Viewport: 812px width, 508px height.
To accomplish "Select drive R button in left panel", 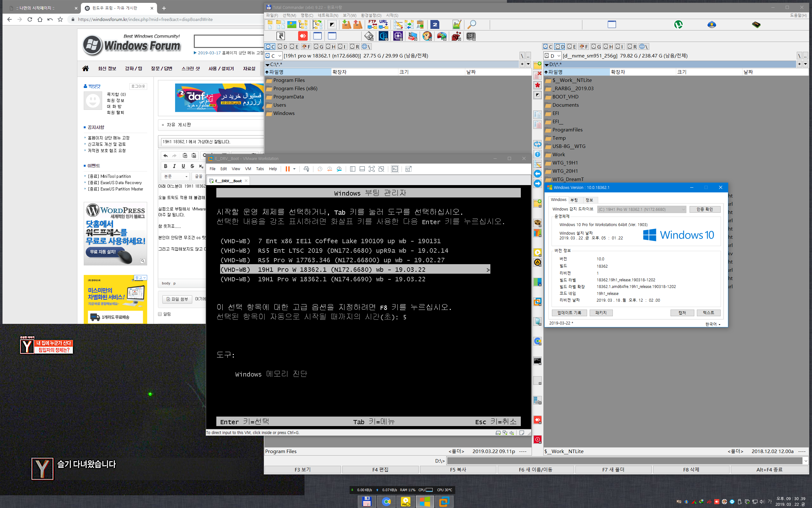I will pos(354,47).
